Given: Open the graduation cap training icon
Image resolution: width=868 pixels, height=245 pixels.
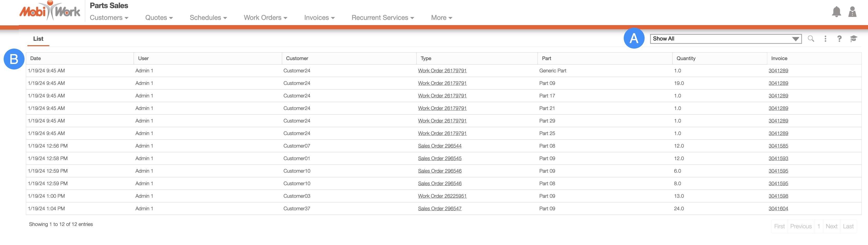Looking at the screenshot, I should [853, 39].
